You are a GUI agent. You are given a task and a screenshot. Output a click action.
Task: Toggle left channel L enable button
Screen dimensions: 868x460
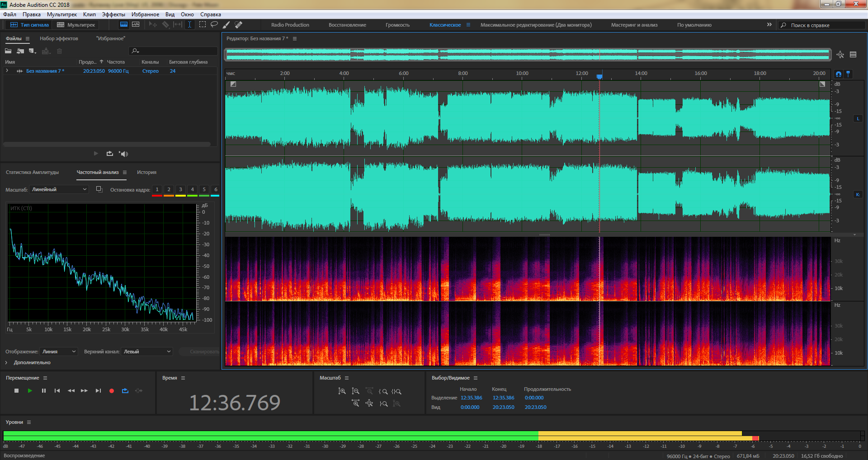858,118
